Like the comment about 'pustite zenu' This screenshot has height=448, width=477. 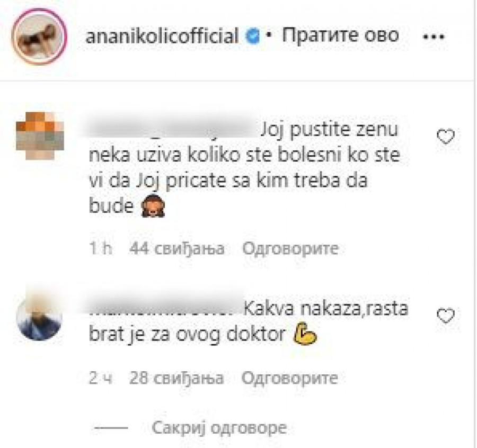[x=446, y=137]
